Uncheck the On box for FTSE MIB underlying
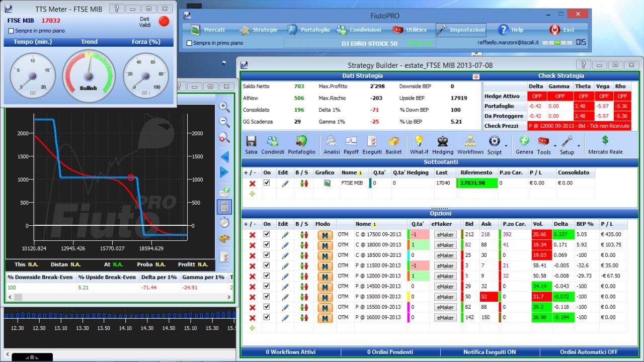This screenshot has height=362, width=644. point(267,183)
